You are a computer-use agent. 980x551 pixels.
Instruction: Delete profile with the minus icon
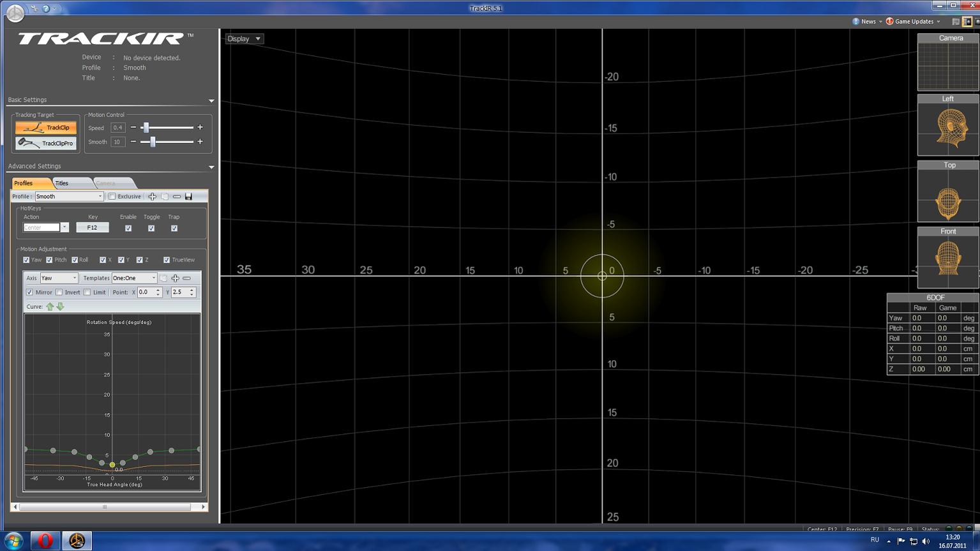click(x=177, y=197)
